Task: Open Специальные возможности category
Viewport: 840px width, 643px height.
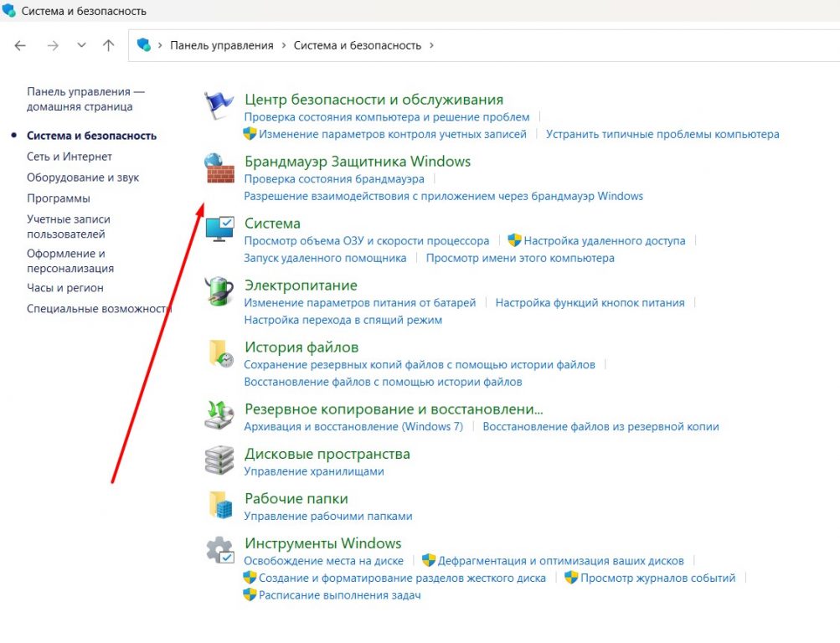Action: [99, 309]
